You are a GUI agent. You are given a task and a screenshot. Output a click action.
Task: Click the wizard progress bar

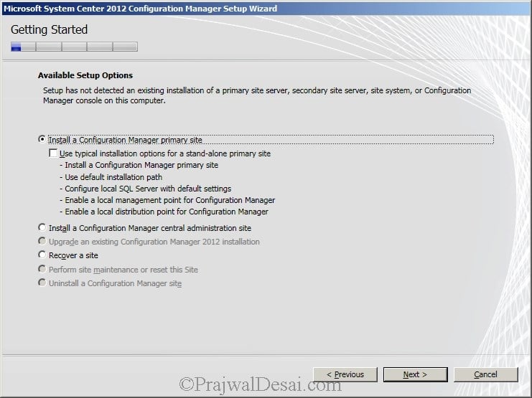click(74, 47)
